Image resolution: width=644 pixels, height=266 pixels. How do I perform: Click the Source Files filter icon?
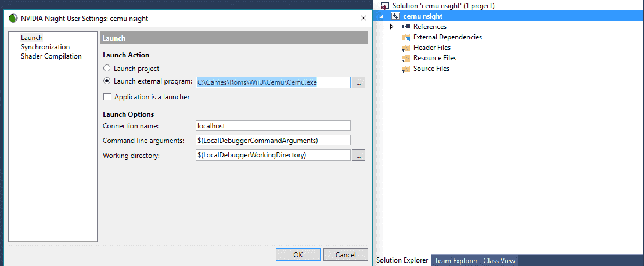coord(406,69)
